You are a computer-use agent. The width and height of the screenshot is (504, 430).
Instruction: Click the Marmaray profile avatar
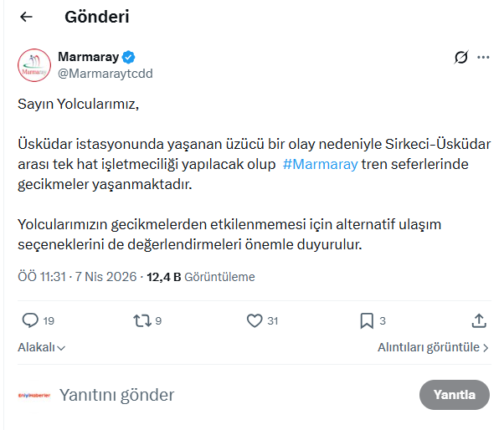point(33,65)
